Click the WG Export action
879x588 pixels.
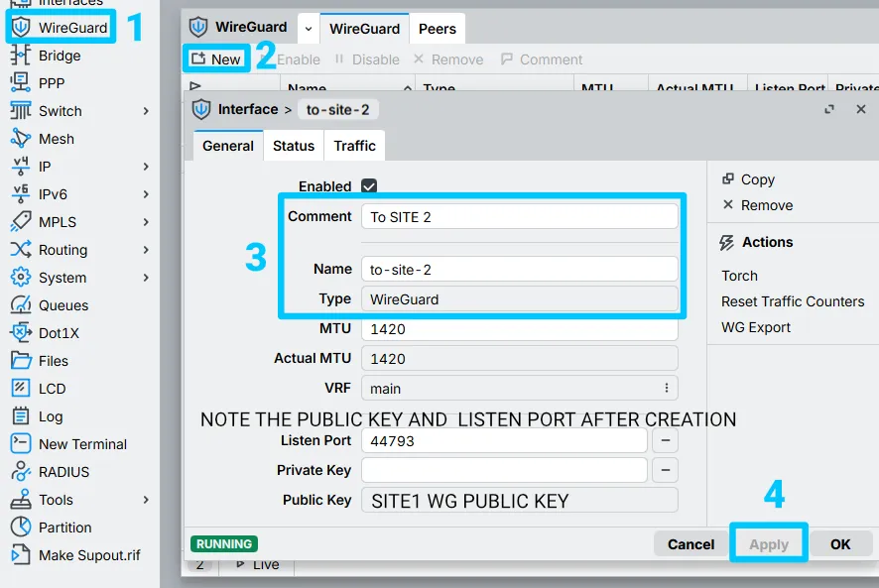pyautogui.click(x=756, y=327)
